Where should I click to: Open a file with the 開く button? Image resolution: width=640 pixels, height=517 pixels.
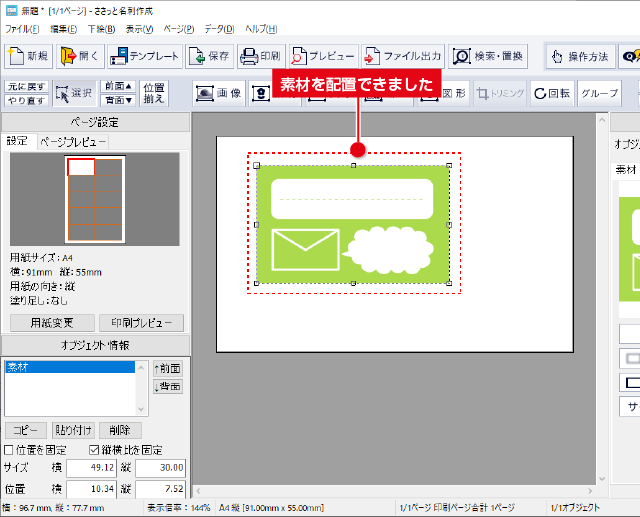(81, 56)
